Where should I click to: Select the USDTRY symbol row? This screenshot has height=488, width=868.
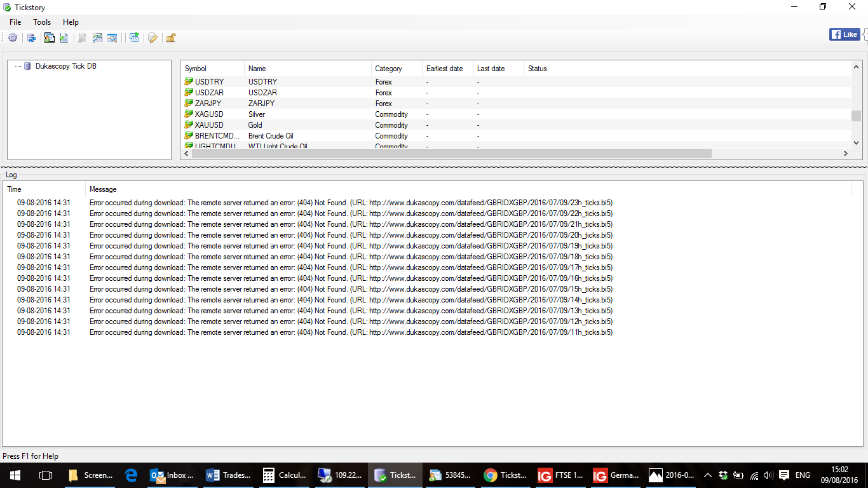pos(516,82)
